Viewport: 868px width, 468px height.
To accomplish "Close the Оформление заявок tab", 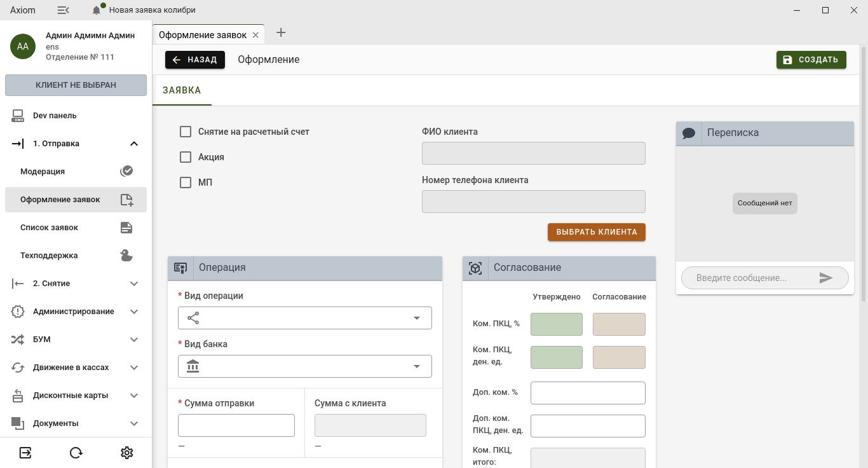I will (x=255, y=35).
